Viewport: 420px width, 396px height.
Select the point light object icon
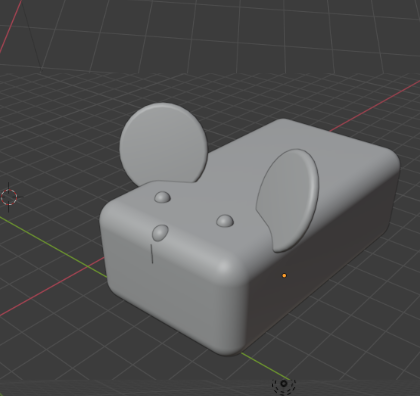coord(284,384)
